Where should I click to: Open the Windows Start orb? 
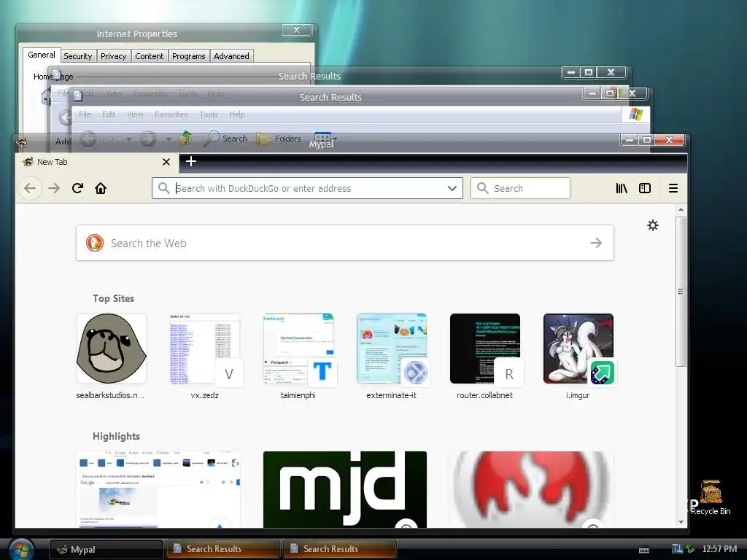[20, 550]
